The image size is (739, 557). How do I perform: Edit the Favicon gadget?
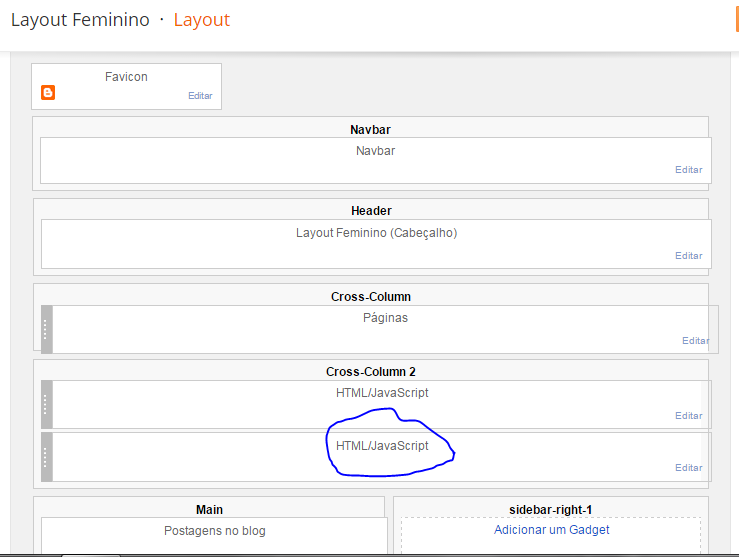(200, 96)
